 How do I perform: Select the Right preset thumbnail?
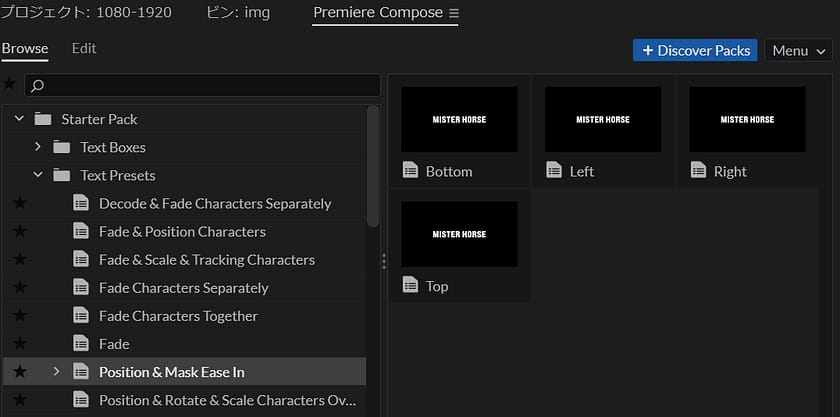[x=747, y=119]
